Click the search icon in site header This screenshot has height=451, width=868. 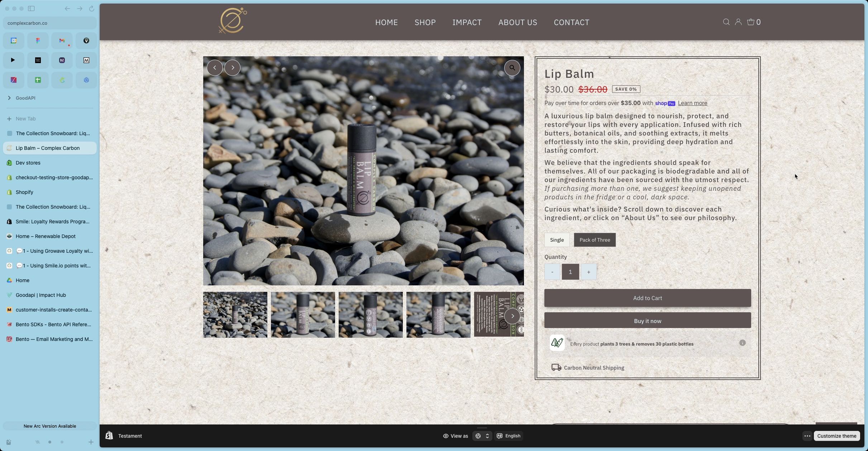point(726,22)
